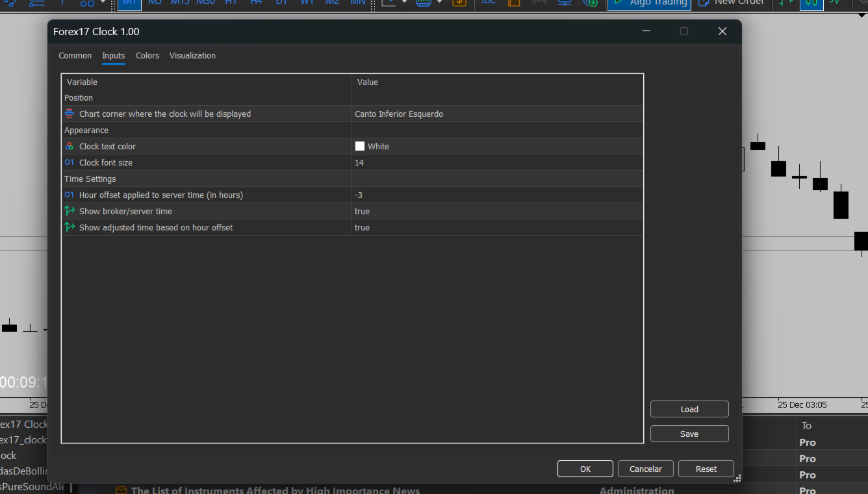Minimize the Forex17 Clock dialog
Screen dimensions: 868x494
646,31
